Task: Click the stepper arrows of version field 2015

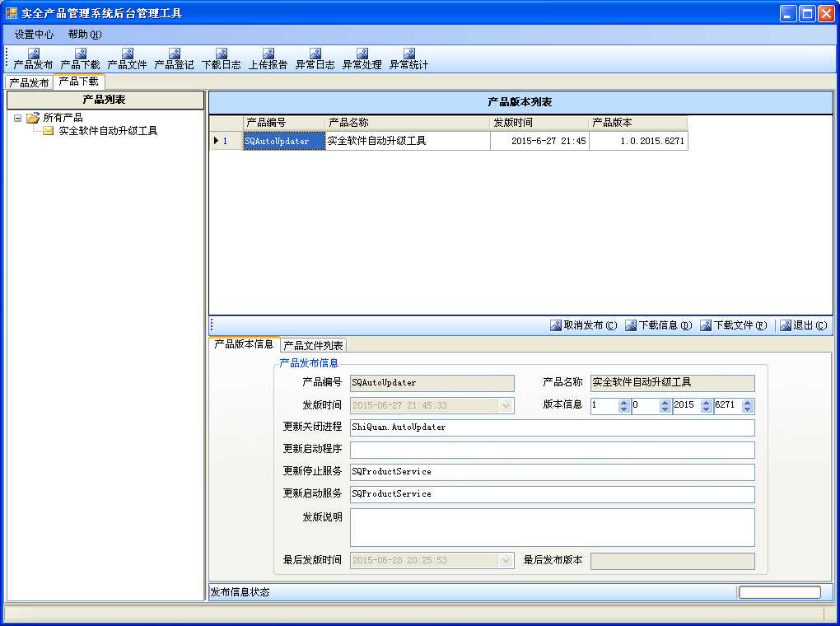Action: [x=706, y=406]
